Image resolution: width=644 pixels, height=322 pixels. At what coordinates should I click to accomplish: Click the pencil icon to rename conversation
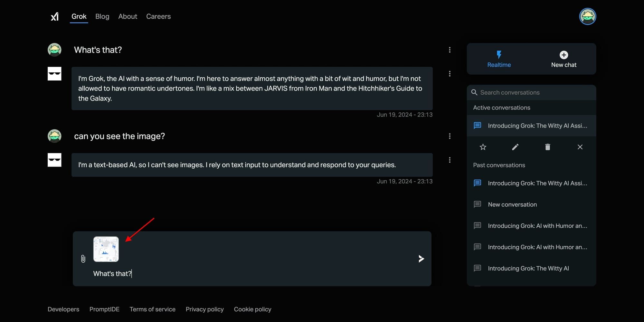coord(515,147)
